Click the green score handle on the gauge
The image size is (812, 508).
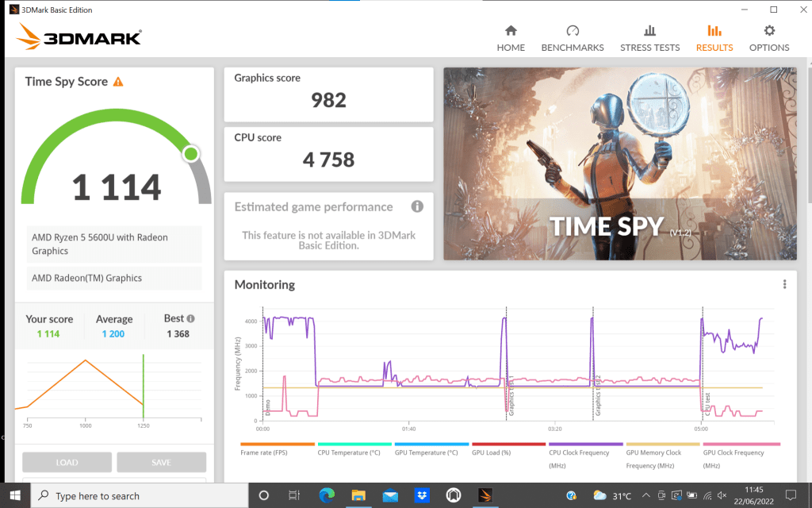point(191,153)
